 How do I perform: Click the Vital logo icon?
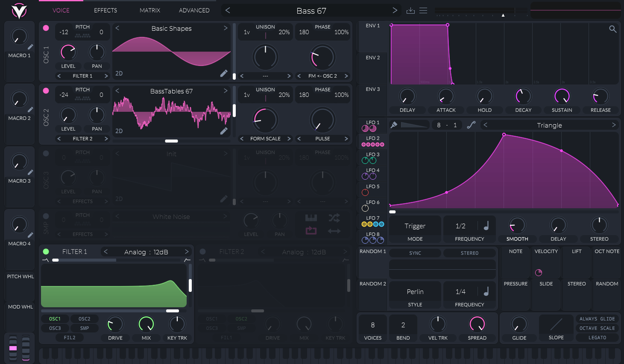(x=19, y=11)
